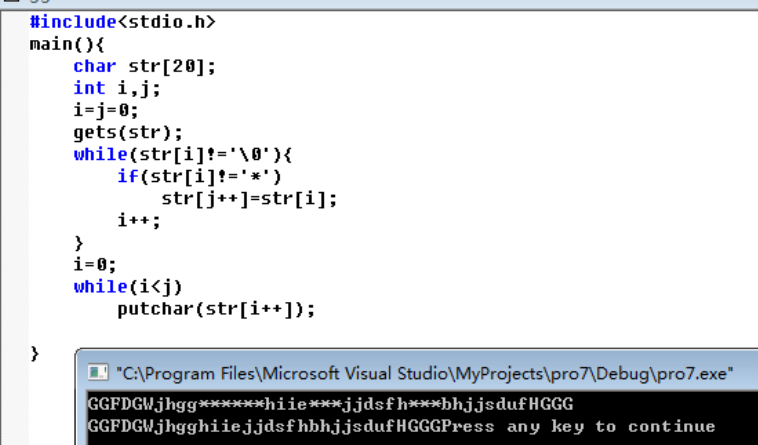This screenshot has height=445, width=758.
Task: Place cursor on the i=j=0; line
Action: click(x=106, y=110)
